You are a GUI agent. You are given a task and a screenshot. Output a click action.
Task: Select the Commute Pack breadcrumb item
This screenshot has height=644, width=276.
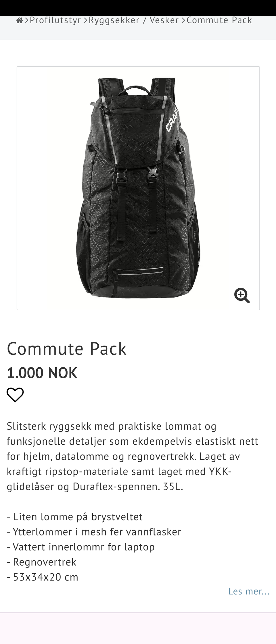point(219,20)
